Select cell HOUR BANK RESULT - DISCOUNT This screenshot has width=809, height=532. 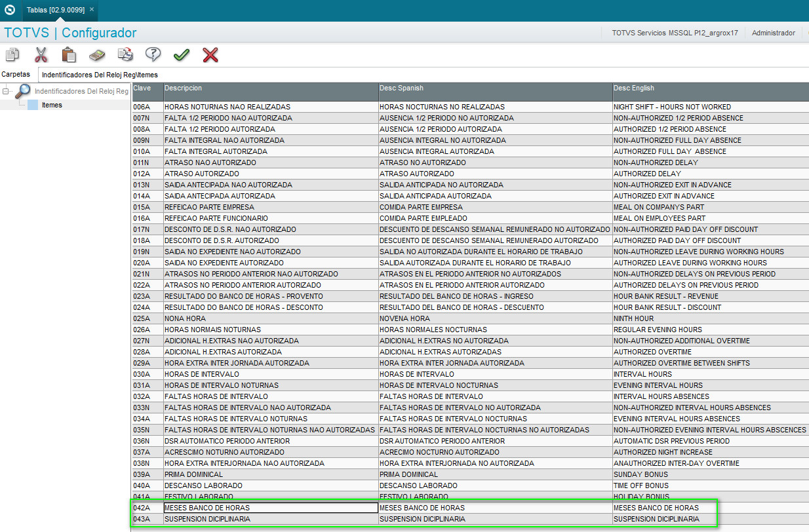711,307
